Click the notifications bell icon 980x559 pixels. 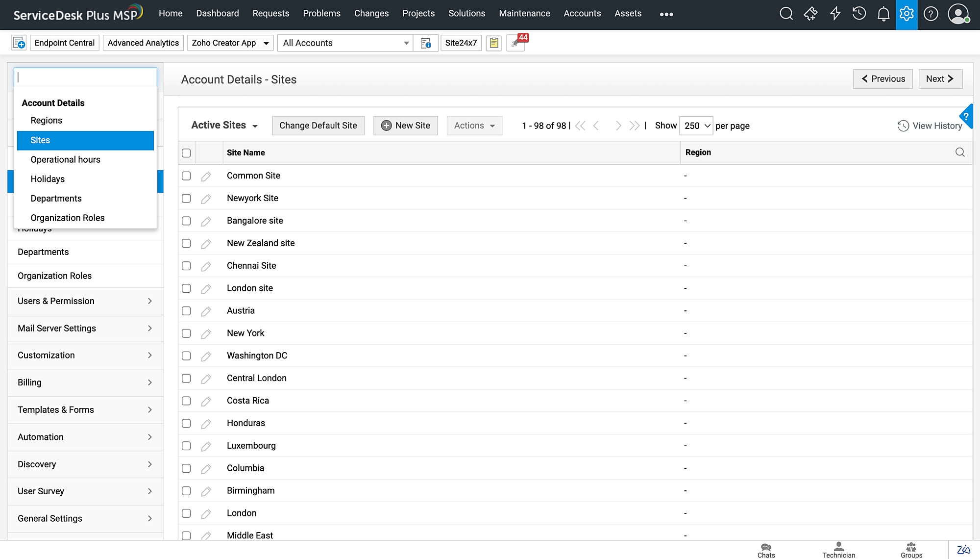tap(883, 14)
